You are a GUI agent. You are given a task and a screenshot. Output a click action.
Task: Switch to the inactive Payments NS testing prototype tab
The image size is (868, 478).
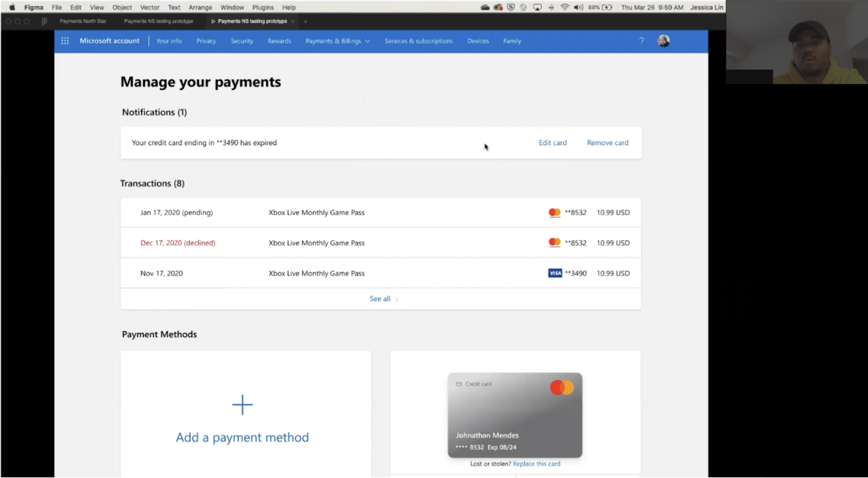tap(158, 21)
